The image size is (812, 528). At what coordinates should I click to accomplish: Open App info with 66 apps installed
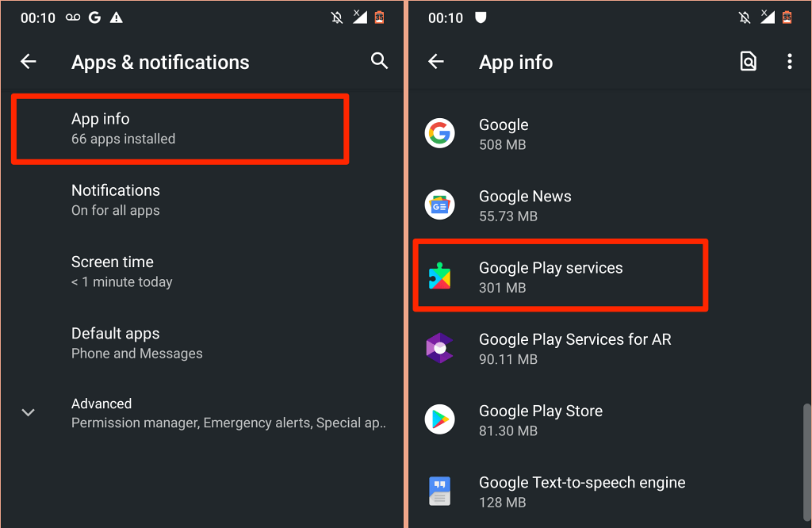179,128
